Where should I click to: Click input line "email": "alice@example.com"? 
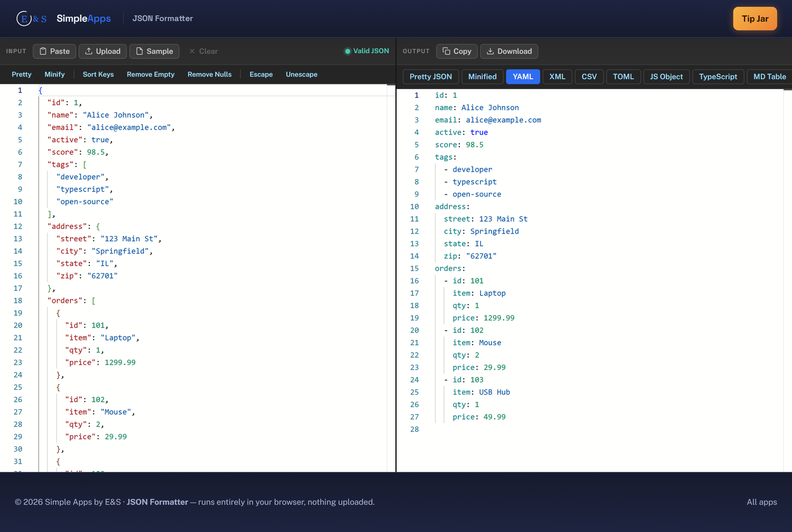coord(111,127)
